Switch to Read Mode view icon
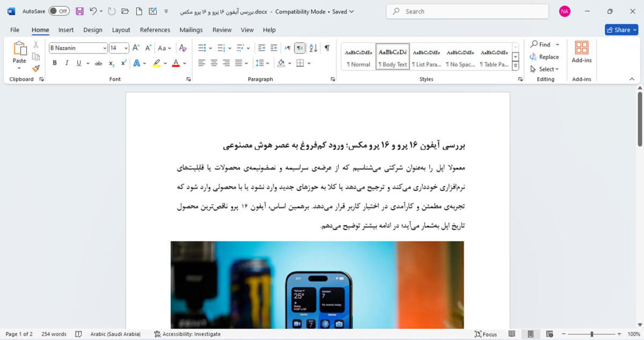The height and width of the screenshot is (340, 644). (x=512, y=334)
